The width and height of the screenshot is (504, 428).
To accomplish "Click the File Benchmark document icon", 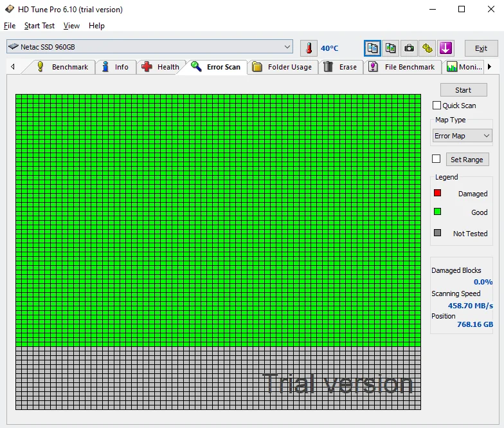I will (x=373, y=67).
